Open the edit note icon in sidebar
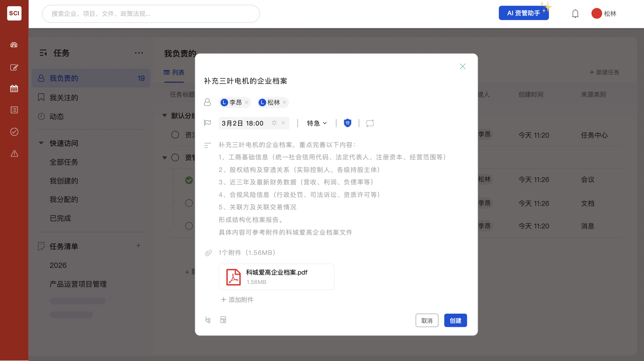This screenshot has width=644, height=361. (x=14, y=67)
